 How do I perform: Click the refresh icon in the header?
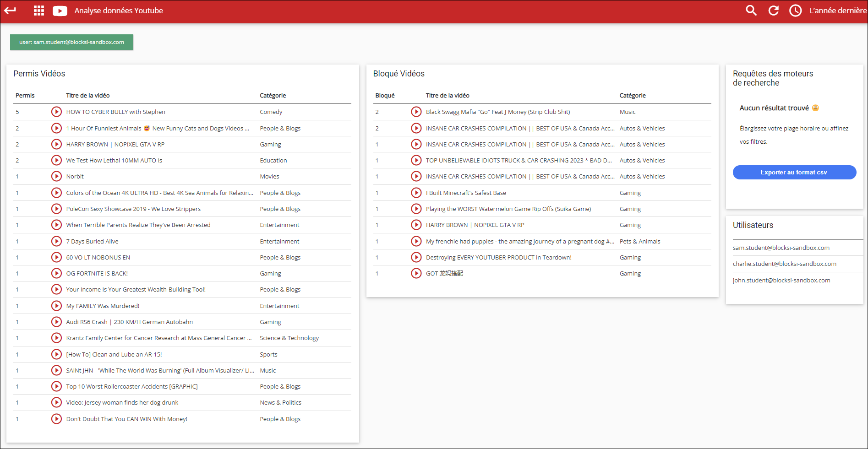point(774,11)
